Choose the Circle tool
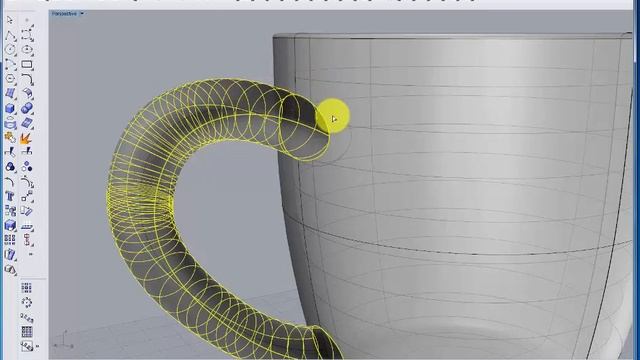The width and height of the screenshot is (640, 360). (x=10, y=50)
